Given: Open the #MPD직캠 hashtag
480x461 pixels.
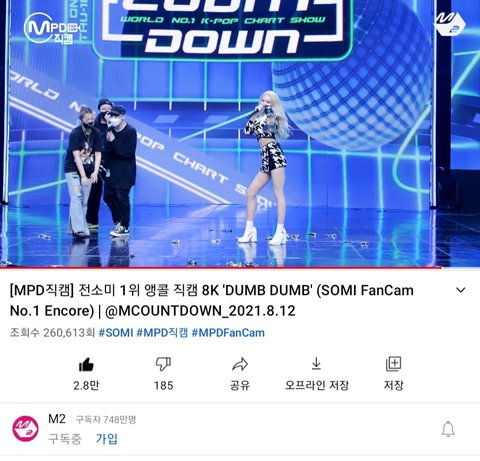Looking at the screenshot, I should 162,333.
